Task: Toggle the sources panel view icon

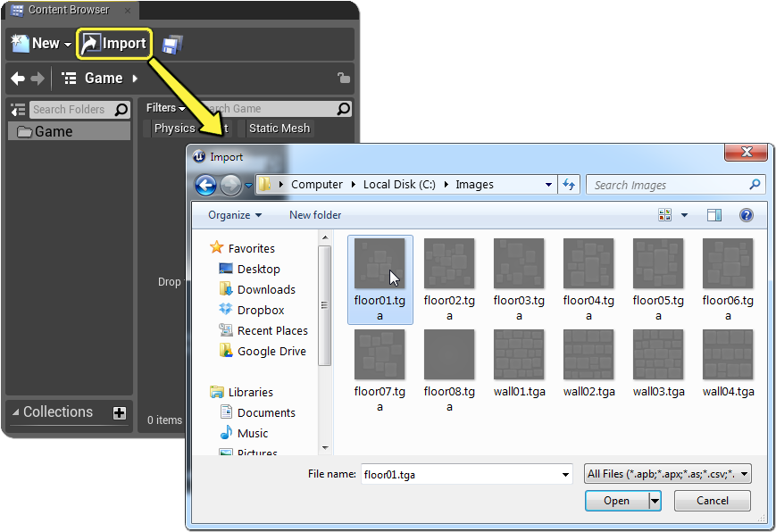Action: (x=18, y=110)
